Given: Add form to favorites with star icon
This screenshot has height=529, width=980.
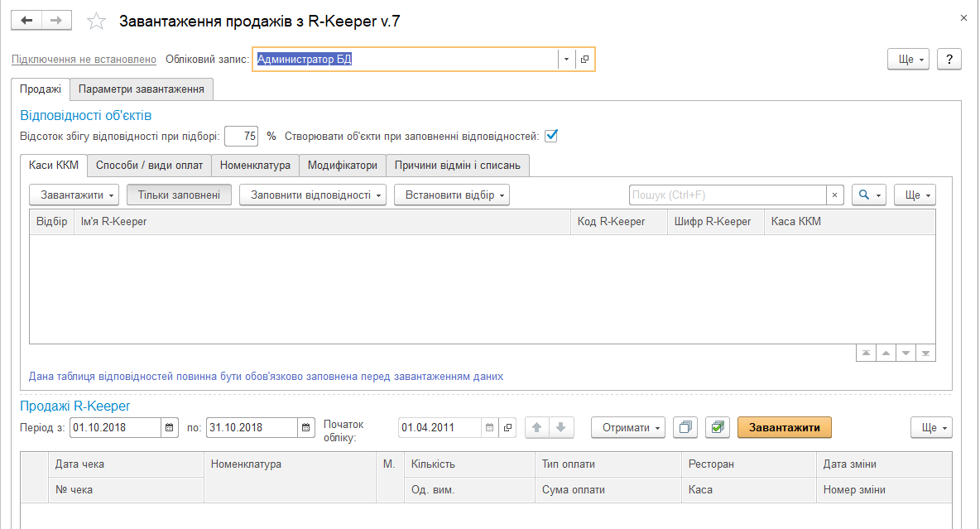Looking at the screenshot, I should 97,22.
